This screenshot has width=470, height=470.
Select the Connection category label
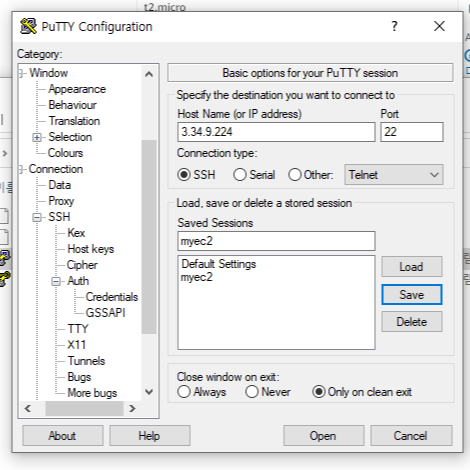(x=56, y=169)
